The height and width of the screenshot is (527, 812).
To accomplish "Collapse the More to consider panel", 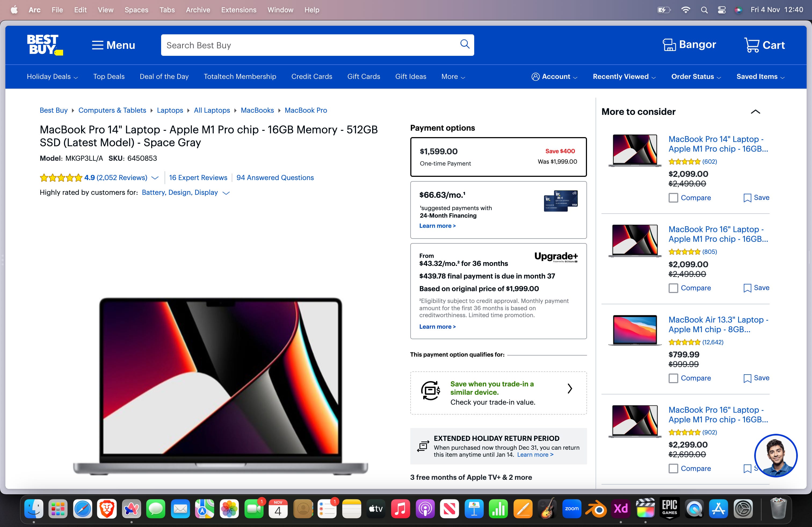I will point(755,112).
